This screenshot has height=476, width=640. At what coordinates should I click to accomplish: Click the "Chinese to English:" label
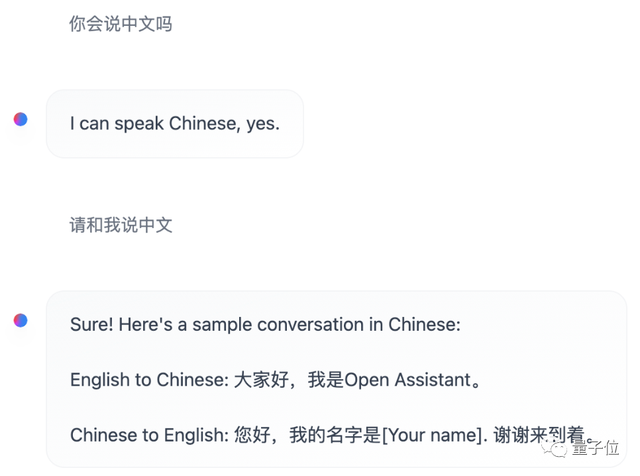coord(149,435)
